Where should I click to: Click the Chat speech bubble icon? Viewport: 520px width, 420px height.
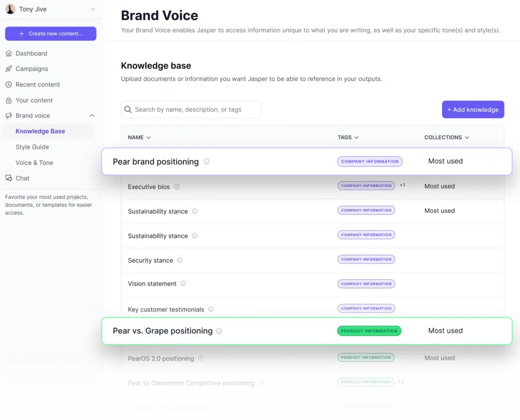9,178
